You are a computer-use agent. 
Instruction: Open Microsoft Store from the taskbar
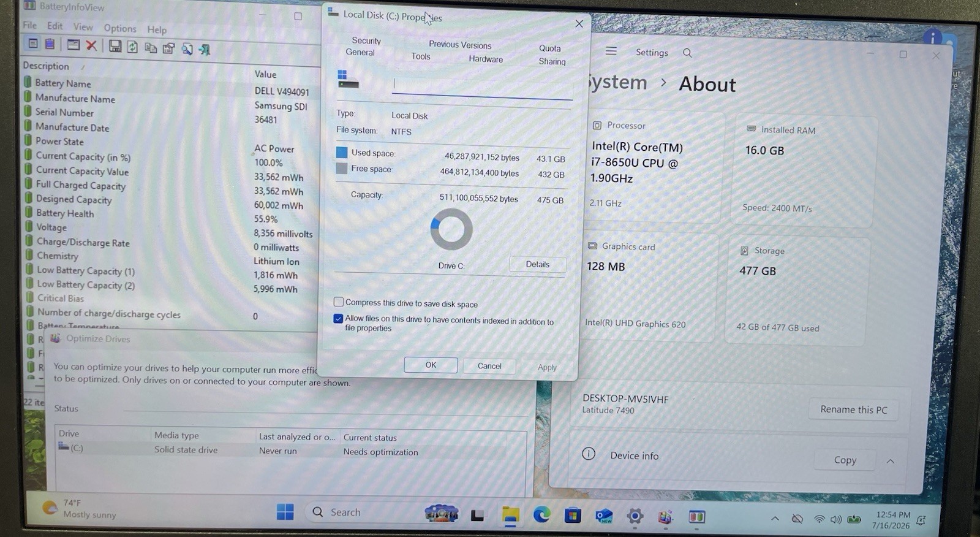pos(573,516)
